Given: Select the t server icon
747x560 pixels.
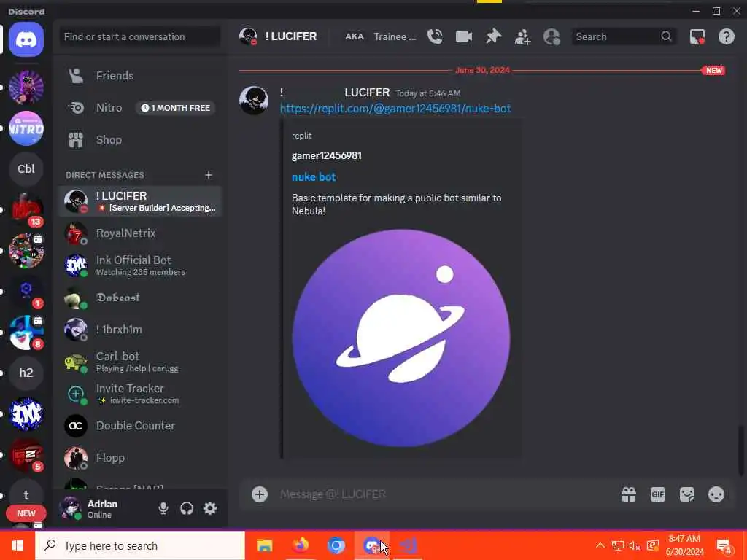Looking at the screenshot, I should pos(26,495).
